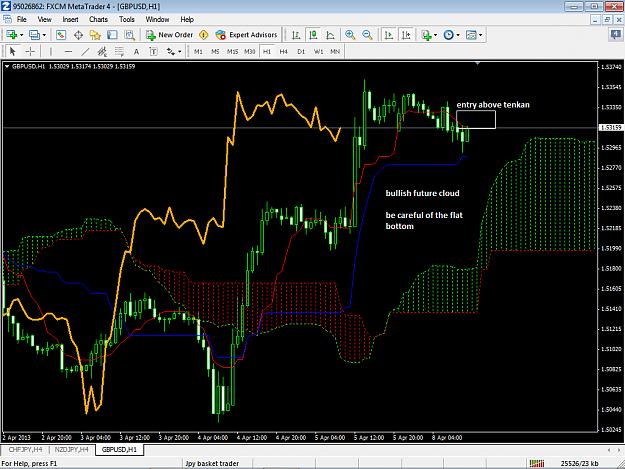Switch timeframe to M30

pos(250,51)
